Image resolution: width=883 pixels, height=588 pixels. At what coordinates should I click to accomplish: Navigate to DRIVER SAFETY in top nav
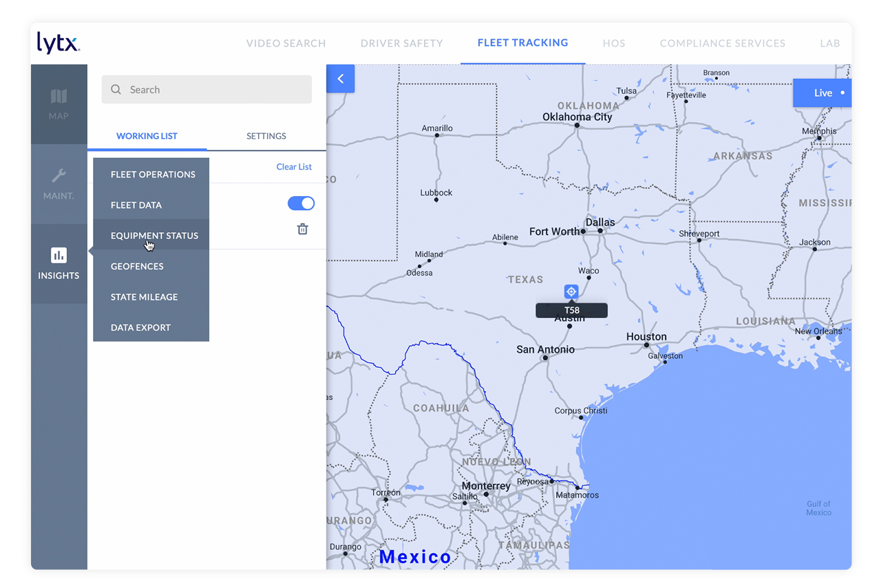pyautogui.click(x=402, y=43)
